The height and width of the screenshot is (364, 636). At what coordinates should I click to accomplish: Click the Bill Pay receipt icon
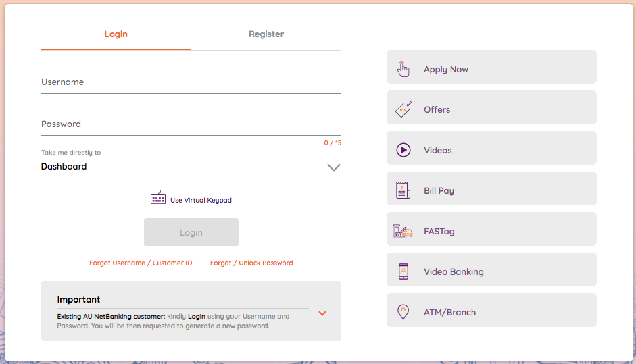pyautogui.click(x=403, y=190)
